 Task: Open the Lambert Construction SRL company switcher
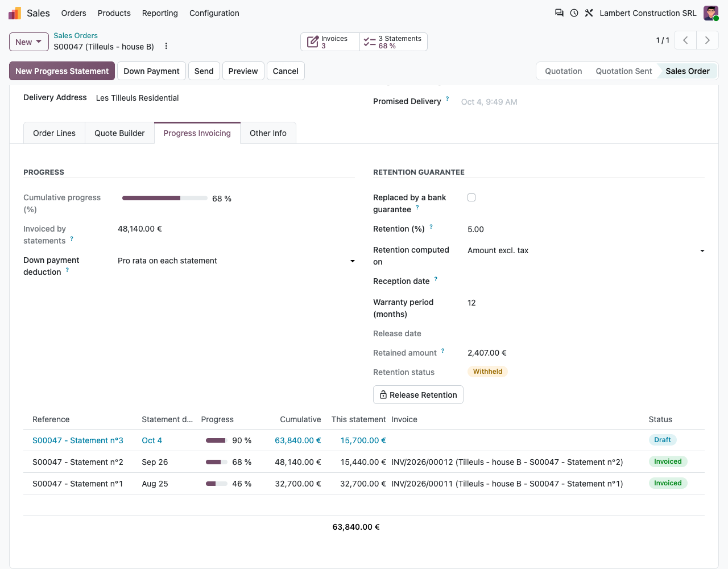pyautogui.click(x=648, y=13)
